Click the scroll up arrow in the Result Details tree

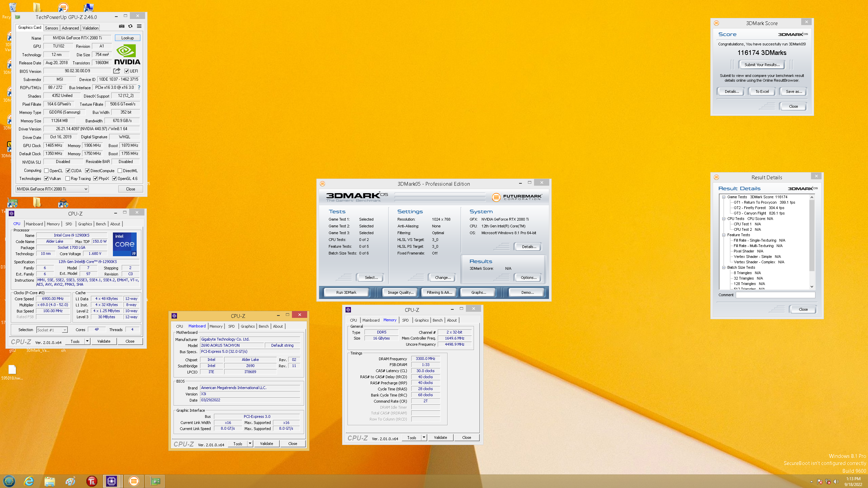click(812, 197)
